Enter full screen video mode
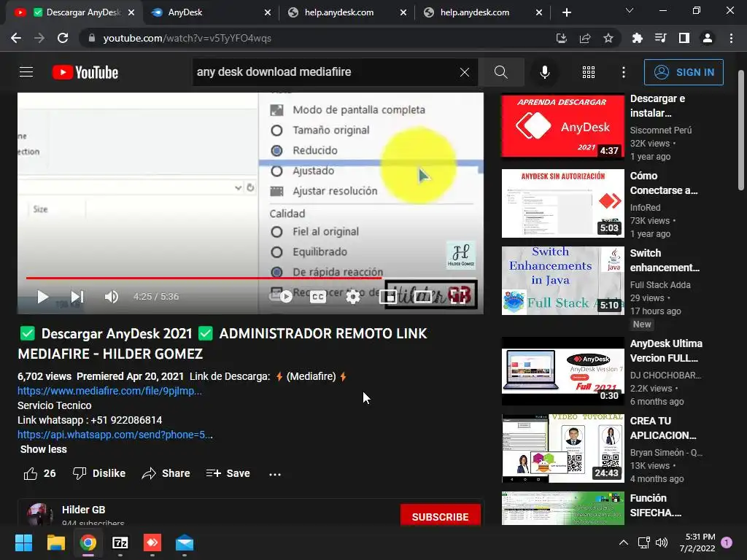 click(458, 297)
